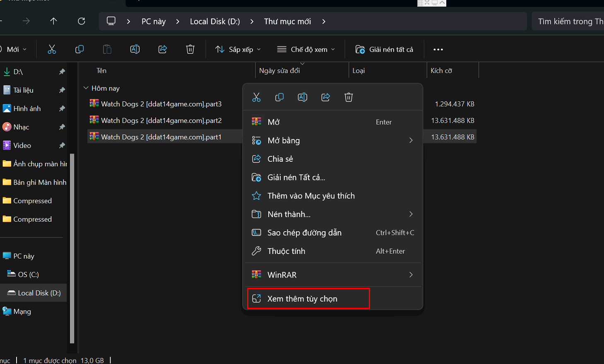
Task: Click Xem thêm tùy chọn
Action: (x=333, y=299)
